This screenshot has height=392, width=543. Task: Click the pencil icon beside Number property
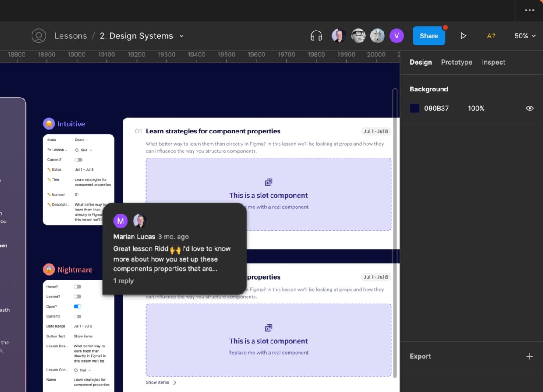pos(49,195)
